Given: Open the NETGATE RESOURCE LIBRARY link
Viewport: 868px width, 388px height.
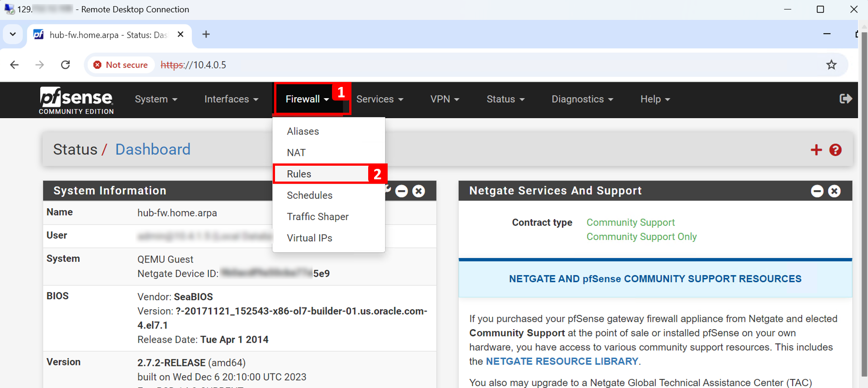Looking at the screenshot, I should pos(562,361).
